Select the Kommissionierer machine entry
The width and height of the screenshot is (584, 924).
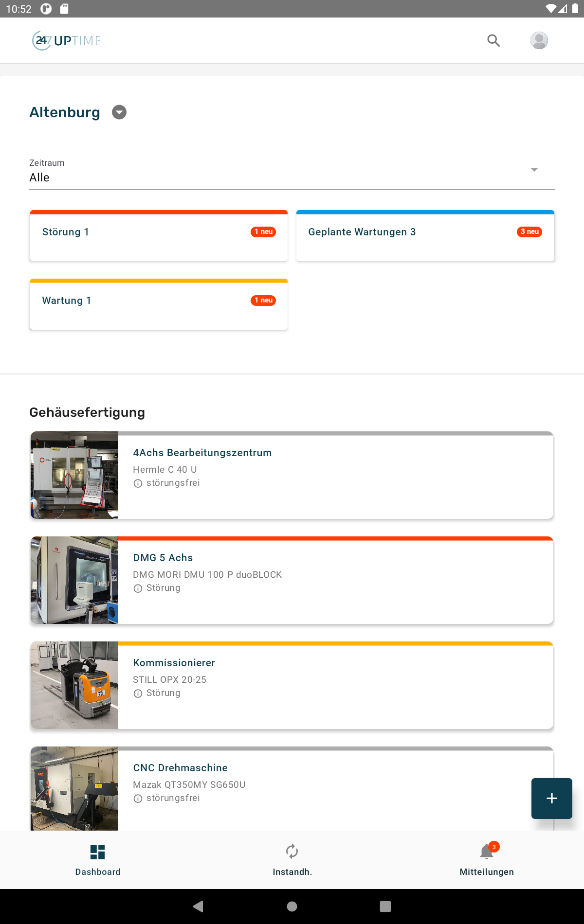336,685
